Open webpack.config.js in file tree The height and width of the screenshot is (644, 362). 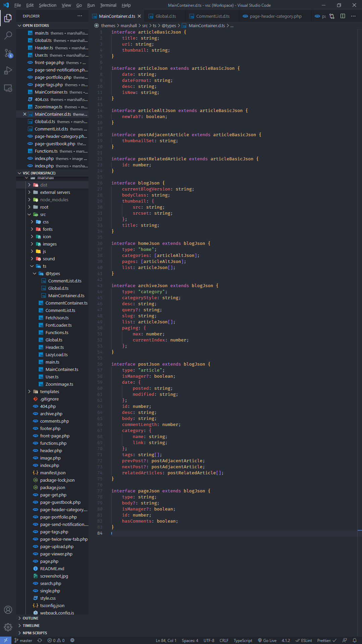tap(57, 613)
